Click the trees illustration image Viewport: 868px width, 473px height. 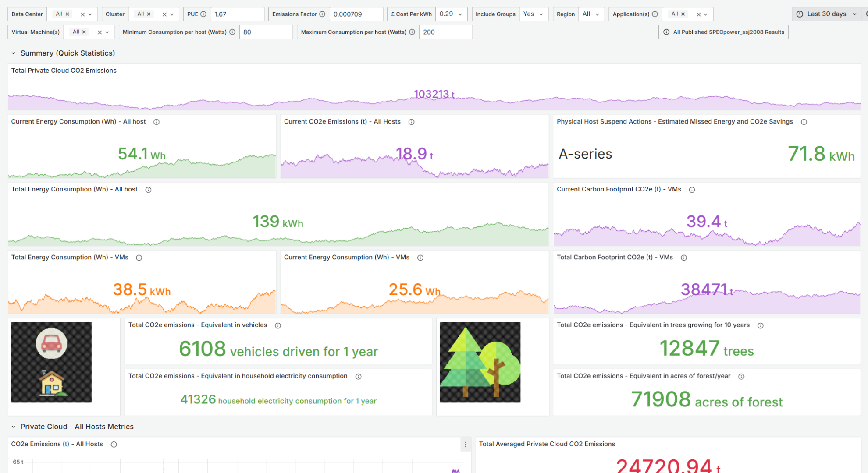tap(480, 362)
